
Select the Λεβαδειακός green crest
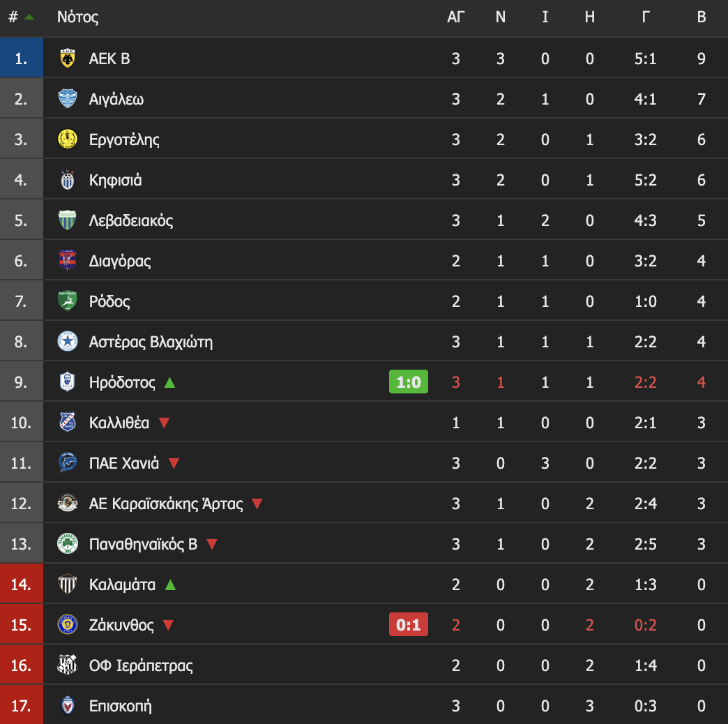point(68,220)
